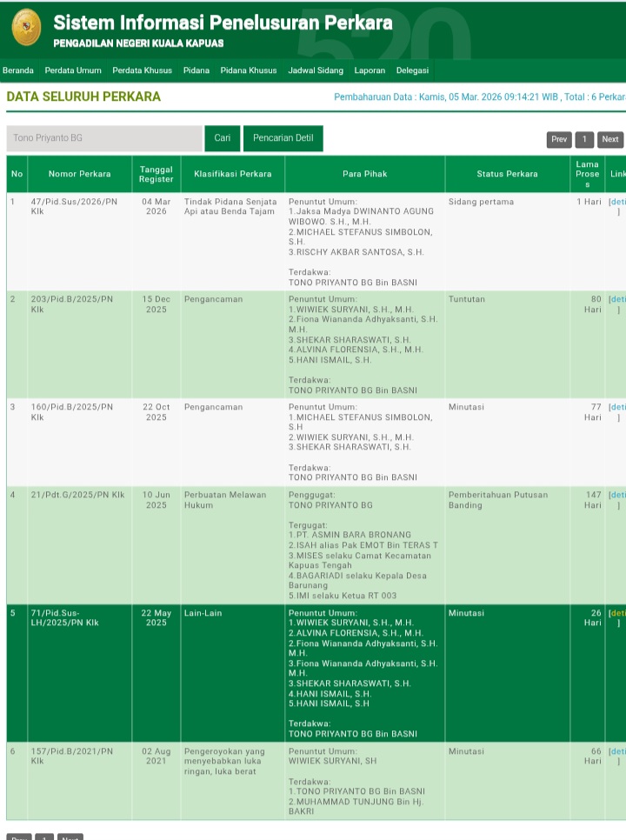Open the Perdata Umum menu
Viewport: 626px width, 840px height.
coord(73,70)
